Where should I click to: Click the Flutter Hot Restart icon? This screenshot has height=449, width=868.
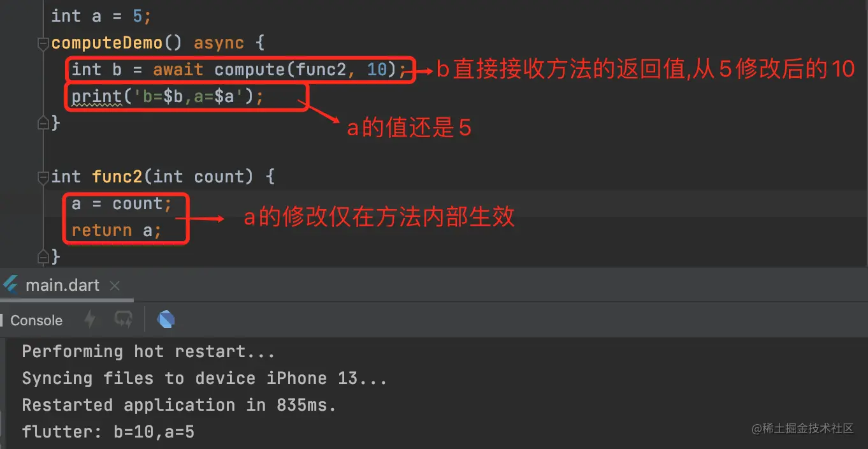pos(123,320)
